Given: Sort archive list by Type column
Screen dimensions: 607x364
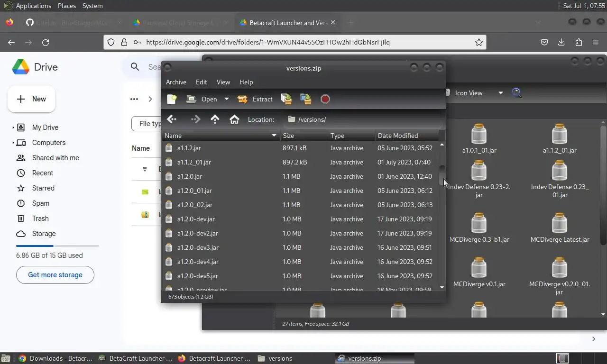Looking at the screenshot, I should [x=351, y=136].
